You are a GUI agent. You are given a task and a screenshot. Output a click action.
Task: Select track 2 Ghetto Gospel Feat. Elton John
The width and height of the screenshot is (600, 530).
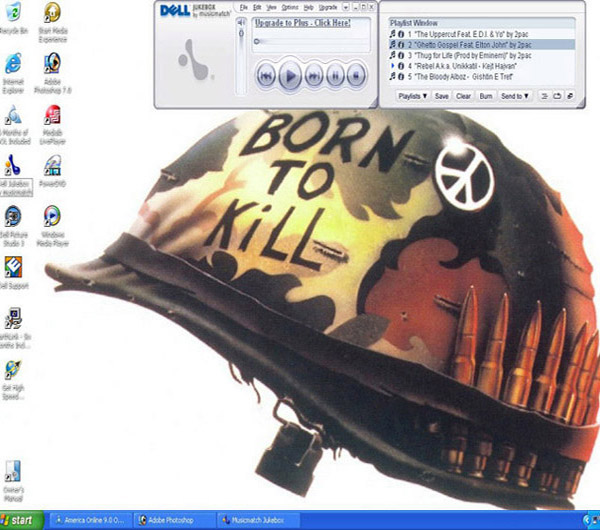(482, 45)
